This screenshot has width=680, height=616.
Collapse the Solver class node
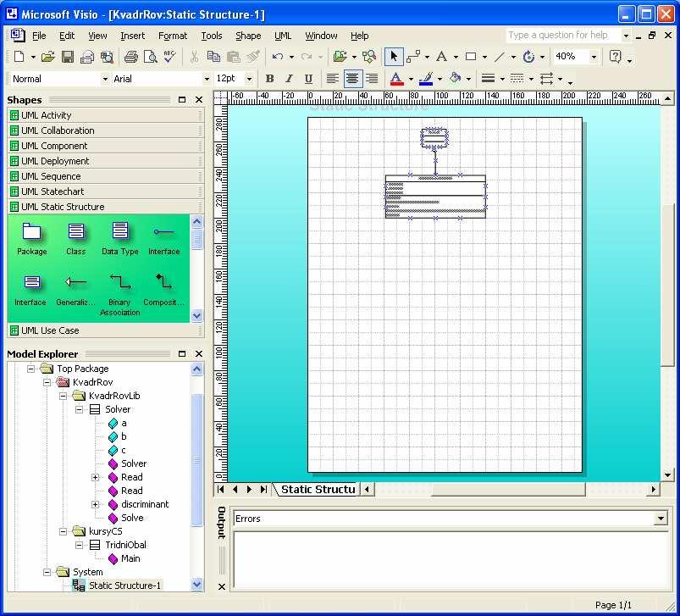79,409
